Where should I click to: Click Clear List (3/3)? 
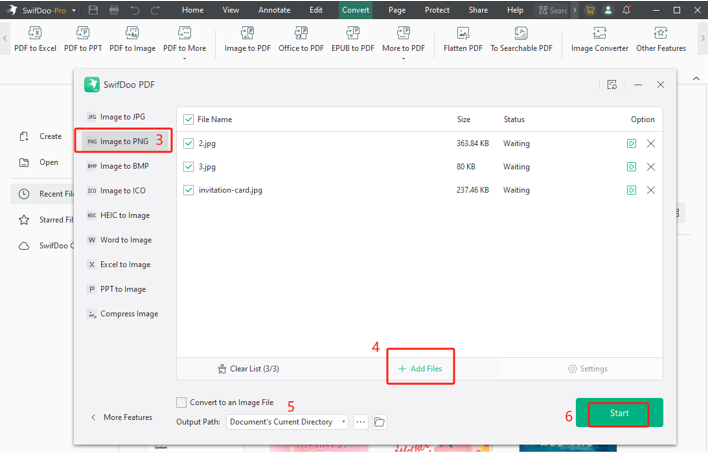click(248, 369)
